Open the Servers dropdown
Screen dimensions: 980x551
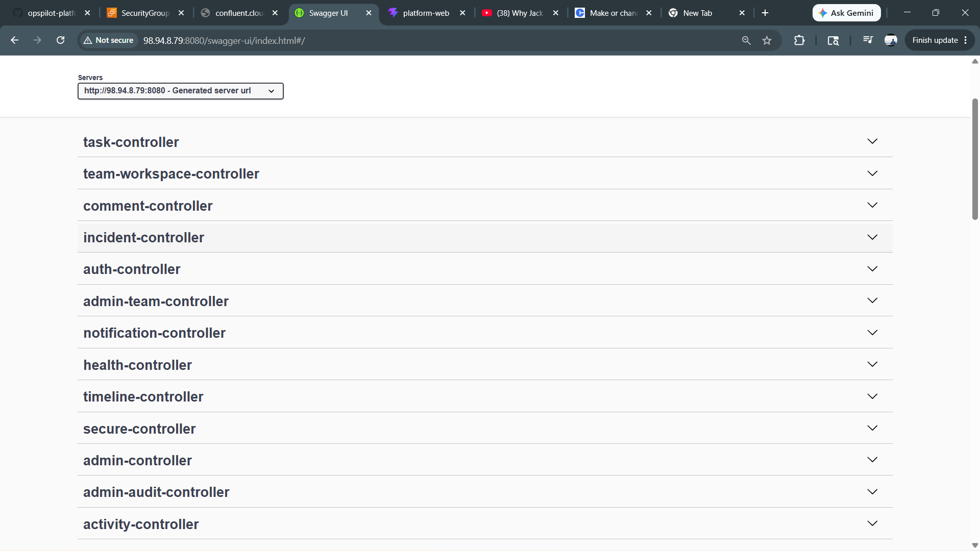181,91
